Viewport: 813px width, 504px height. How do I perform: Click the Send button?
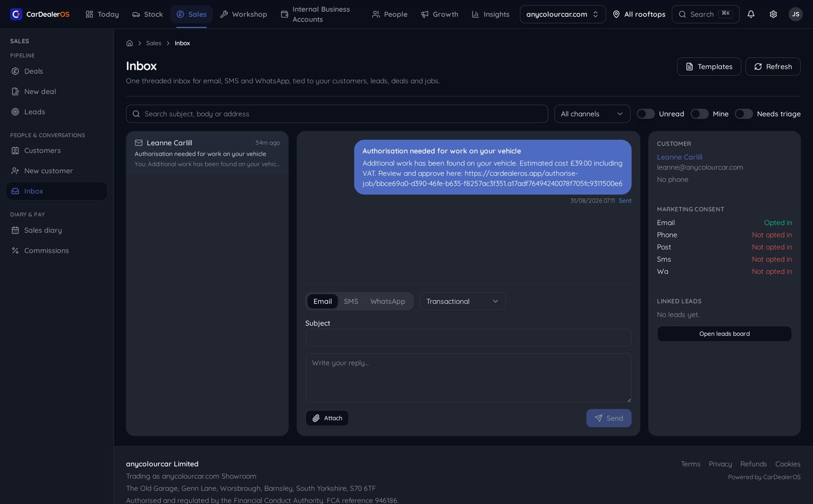click(609, 418)
